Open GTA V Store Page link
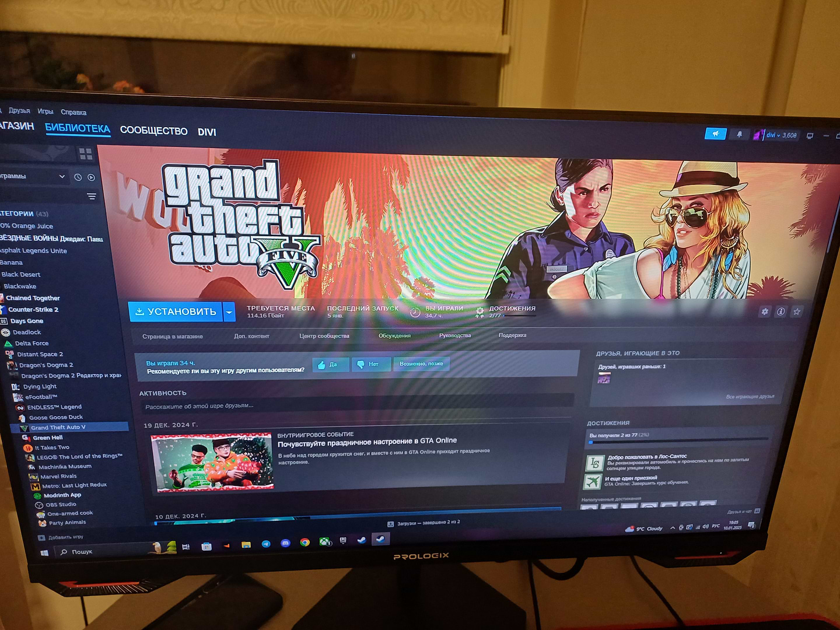 173,337
